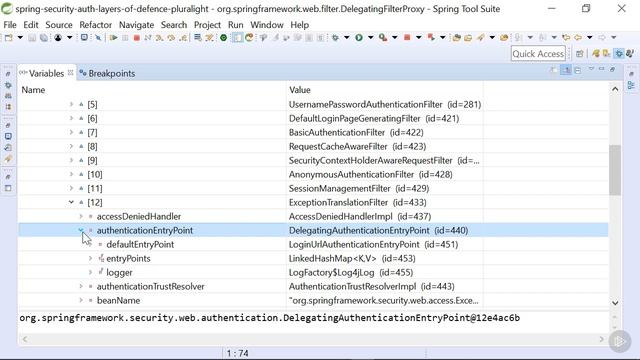Expand the logger node
640x360 pixels.
coord(90,272)
